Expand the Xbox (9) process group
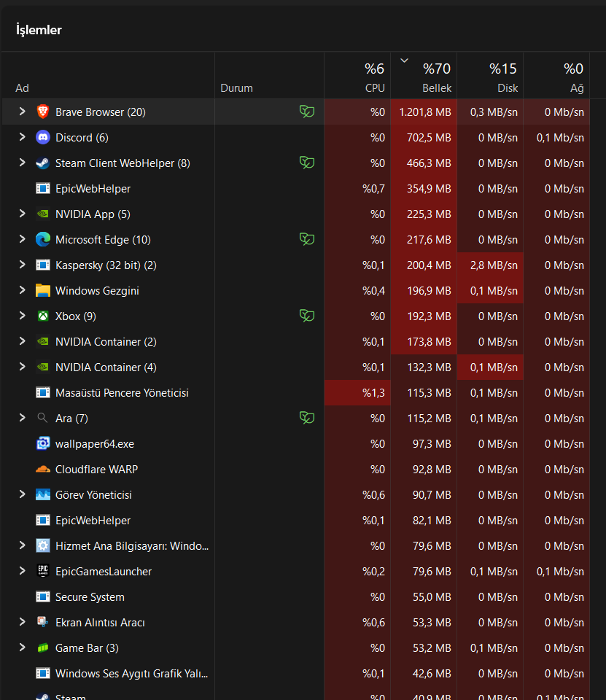This screenshot has height=700, width=606. pos(23,316)
